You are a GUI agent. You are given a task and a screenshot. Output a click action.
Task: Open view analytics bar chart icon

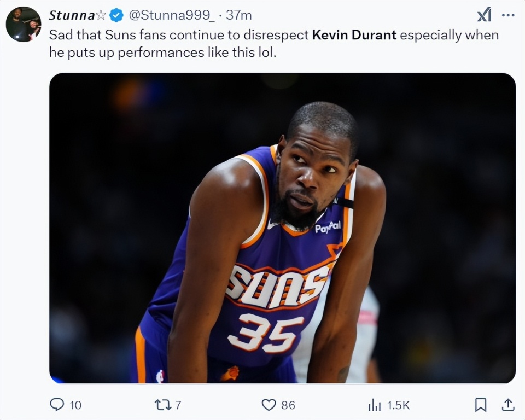[x=375, y=404]
